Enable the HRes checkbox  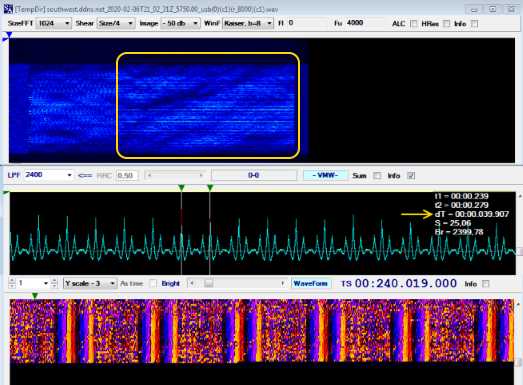pos(446,24)
